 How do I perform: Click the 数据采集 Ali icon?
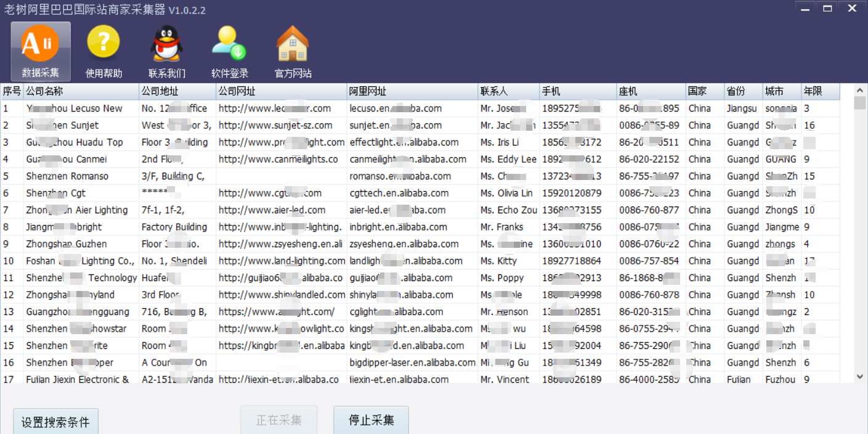point(40,44)
